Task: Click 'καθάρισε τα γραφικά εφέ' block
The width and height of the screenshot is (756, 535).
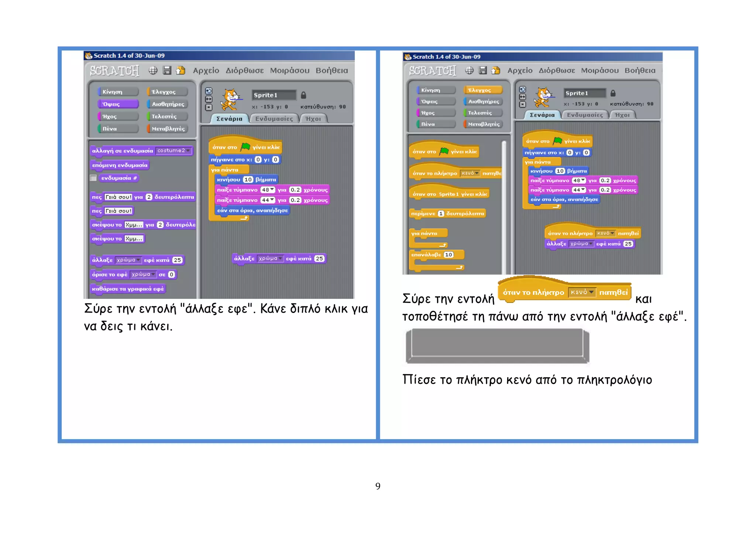Action: click(x=128, y=289)
